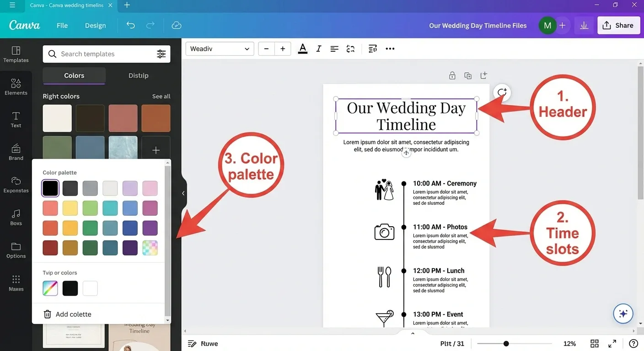Click the cloud sync icon near Design menu

pyautogui.click(x=177, y=26)
